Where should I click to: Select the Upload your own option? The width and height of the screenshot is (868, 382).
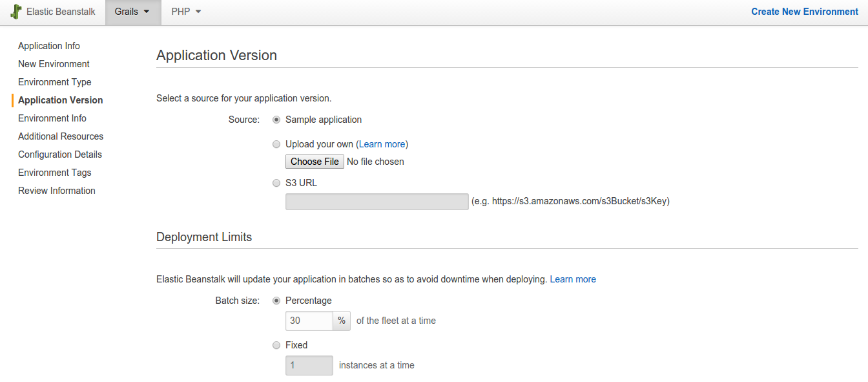pyautogui.click(x=276, y=144)
